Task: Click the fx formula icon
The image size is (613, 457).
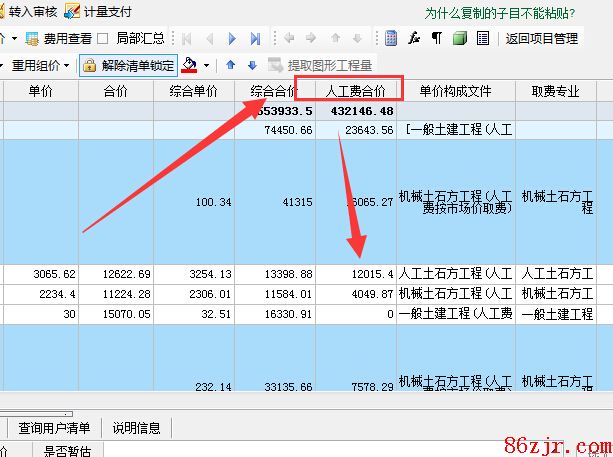Action: [414, 39]
